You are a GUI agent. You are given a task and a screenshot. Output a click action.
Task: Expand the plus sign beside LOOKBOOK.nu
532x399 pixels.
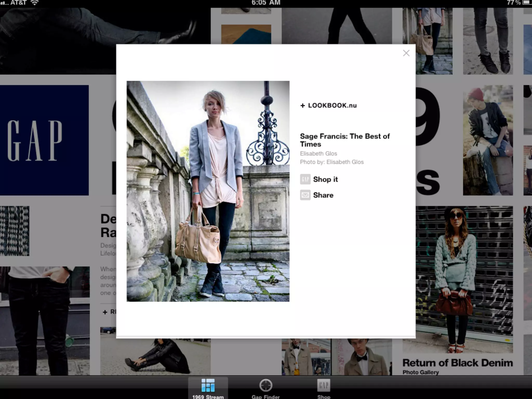302,106
